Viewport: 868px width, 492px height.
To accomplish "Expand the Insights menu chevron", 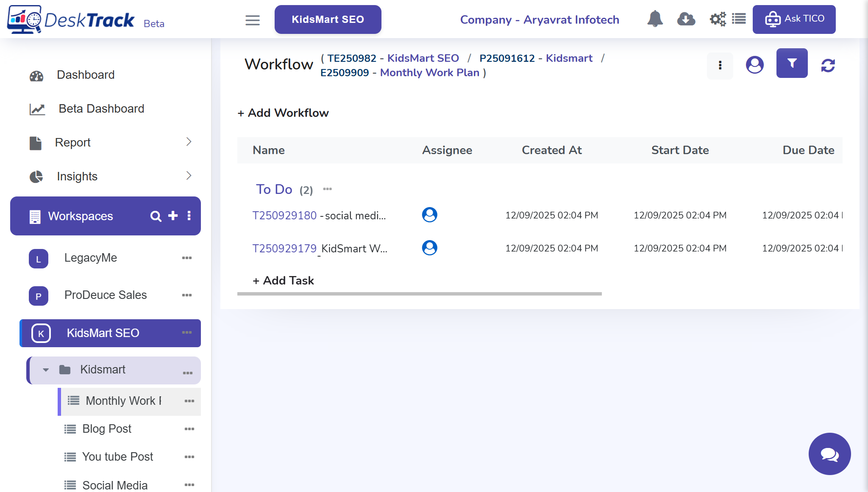I will coord(189,176).
